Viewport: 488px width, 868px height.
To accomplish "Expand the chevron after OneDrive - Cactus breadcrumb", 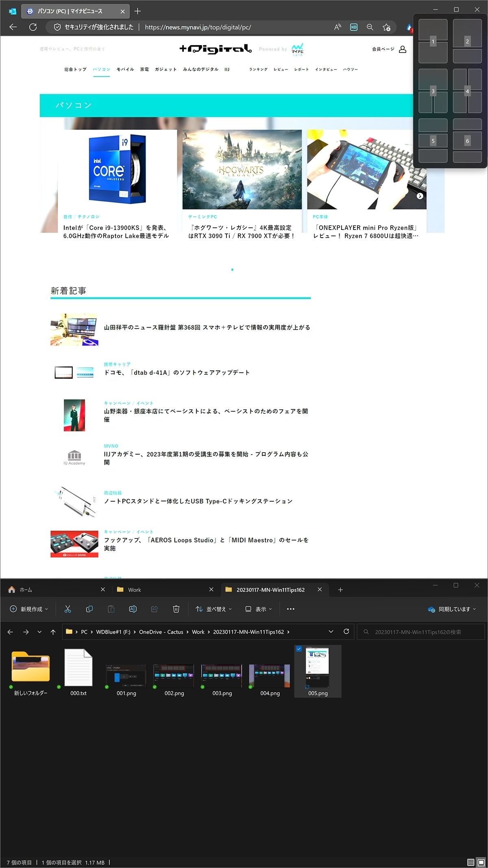I will 187,632.
